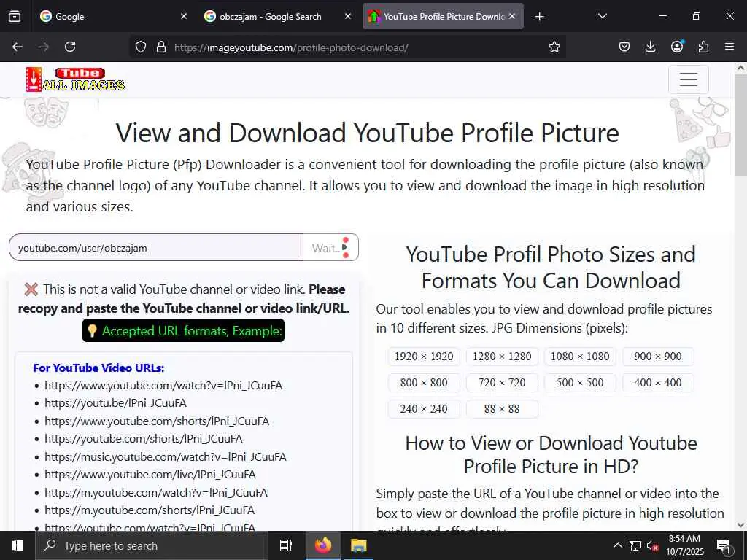This screenshot has width=747, height=560.
Task: View site security padlock information
Action: pos(161,47)
